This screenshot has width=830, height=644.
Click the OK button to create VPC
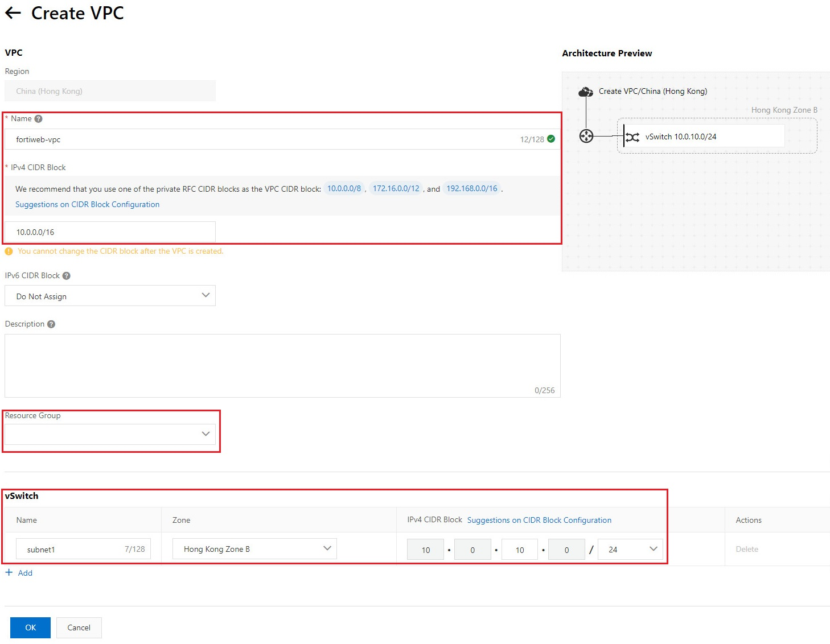30,628
